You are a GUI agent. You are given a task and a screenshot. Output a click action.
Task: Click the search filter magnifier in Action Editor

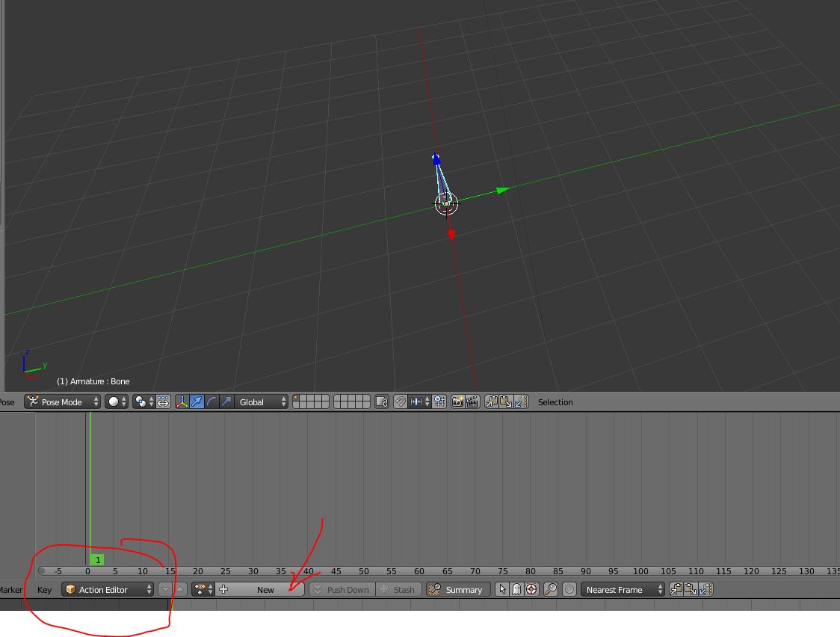[551, 590]
